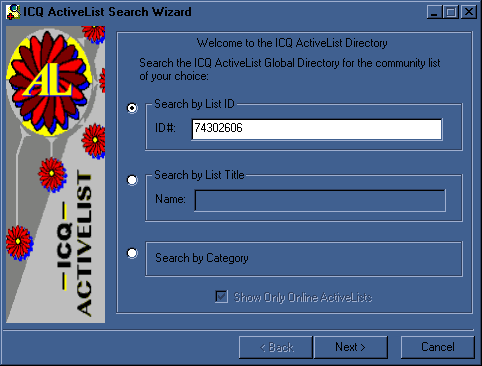Click the Search by List ID group label
This screenshot has height=366, width=482.
tap(194, 104)
